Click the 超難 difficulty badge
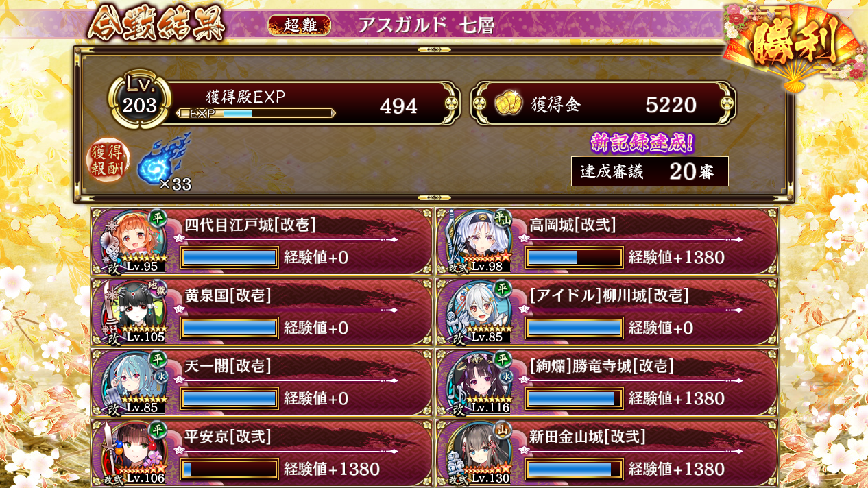The width and height of the screenshot is (868, 488). (300, 25)
